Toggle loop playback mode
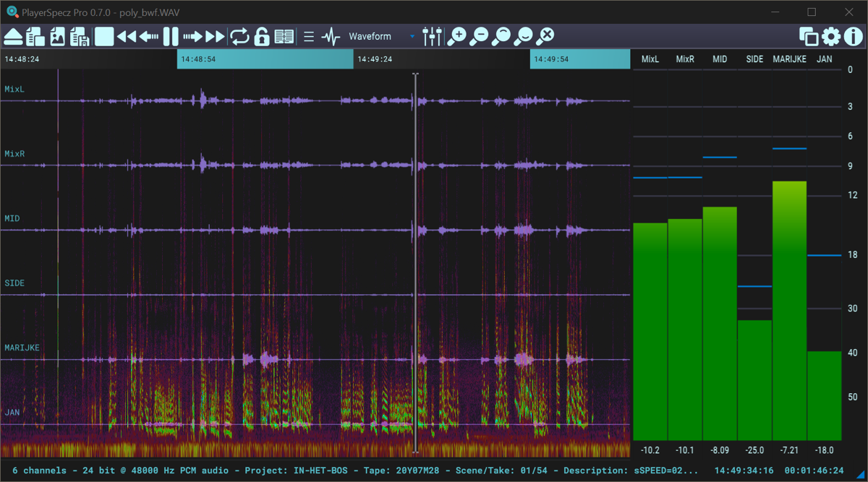 point(239,36)
